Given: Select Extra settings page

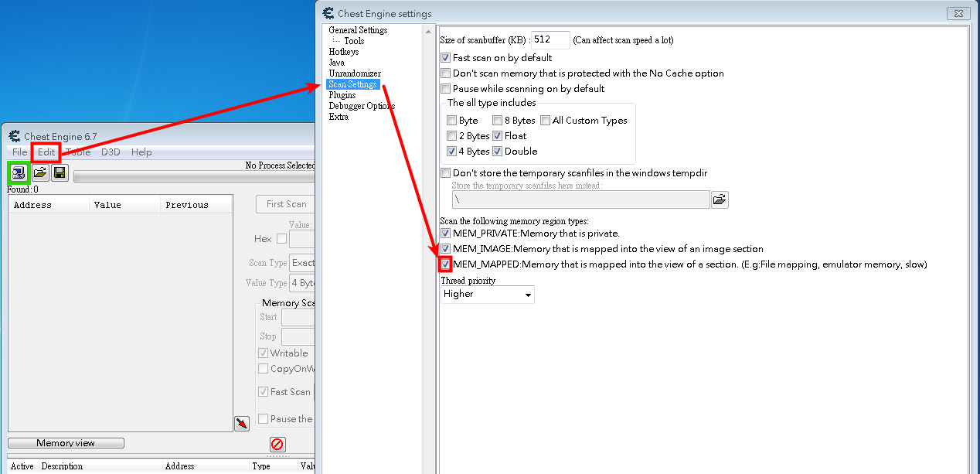Looking at the screenshot, I should [339, 117].
